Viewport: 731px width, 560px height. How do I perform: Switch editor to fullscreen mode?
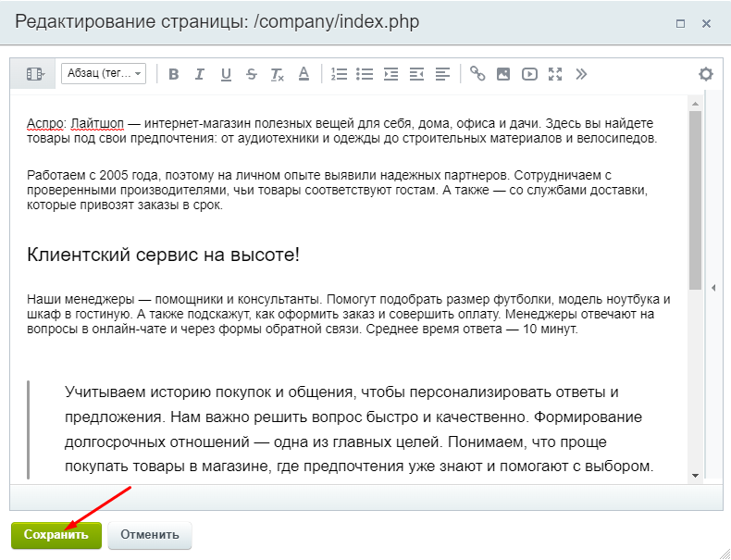pos(555,74)
